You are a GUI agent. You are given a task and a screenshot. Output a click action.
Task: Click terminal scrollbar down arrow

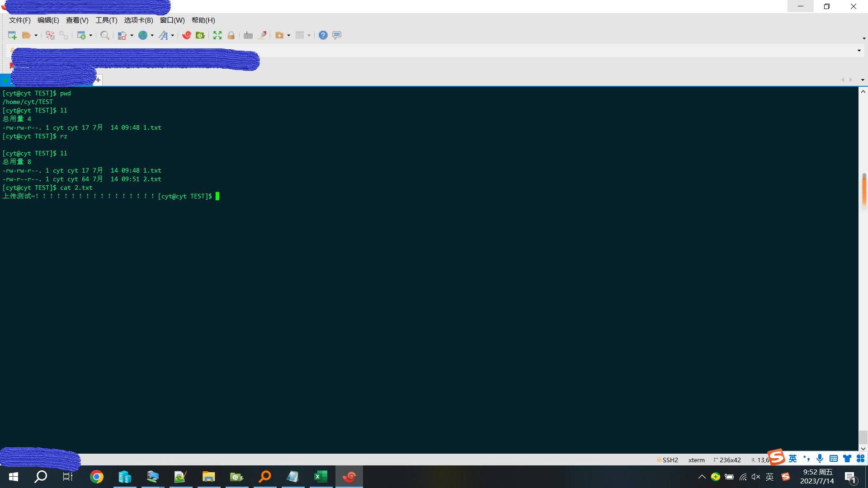(863, 449)
